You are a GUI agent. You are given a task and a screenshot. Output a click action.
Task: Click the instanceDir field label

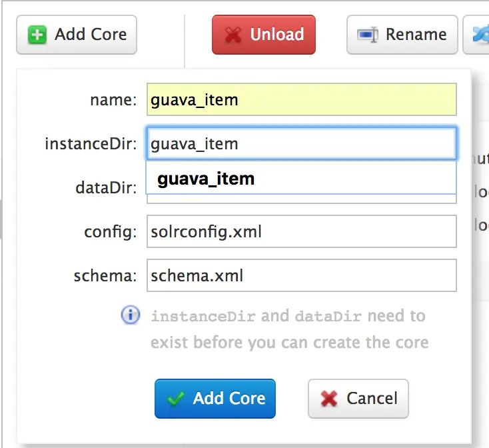91,143
